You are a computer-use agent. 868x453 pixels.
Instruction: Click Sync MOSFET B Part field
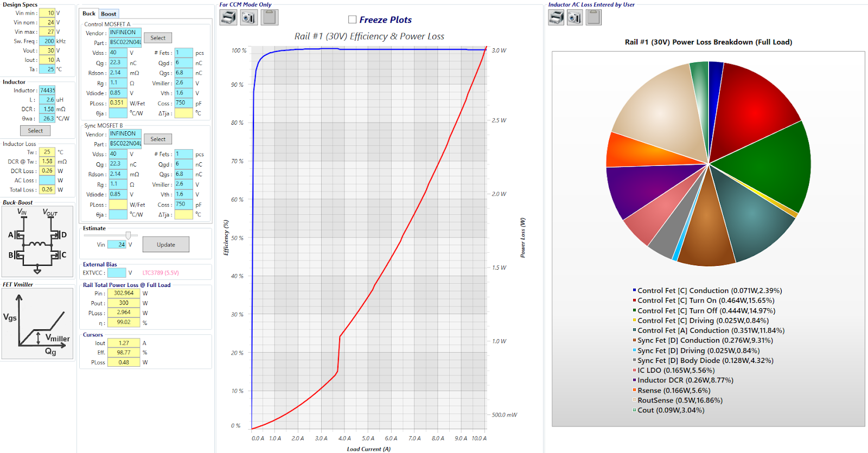click(x=125, y=144)
